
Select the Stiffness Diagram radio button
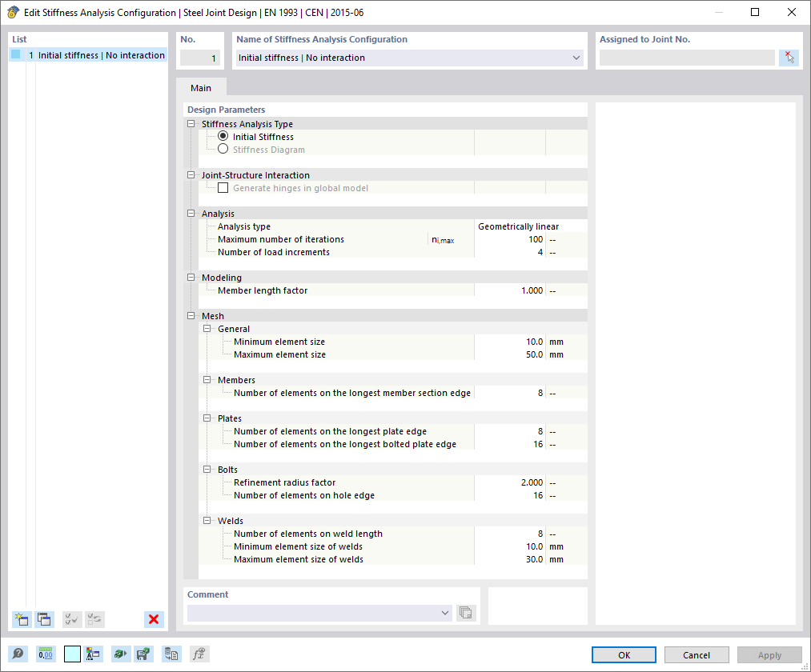pyautogui.click(x=223, y=149)
